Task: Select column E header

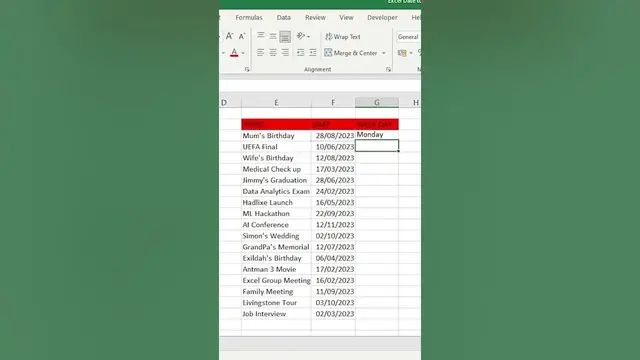Action: [276, 102]
